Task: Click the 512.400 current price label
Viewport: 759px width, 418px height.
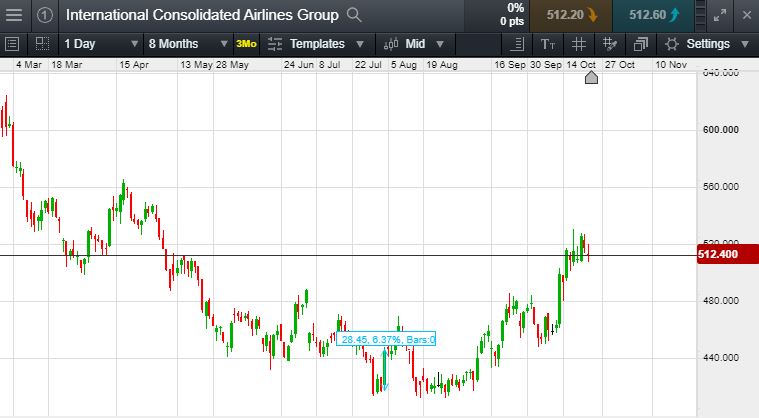Action: [728, 254]
